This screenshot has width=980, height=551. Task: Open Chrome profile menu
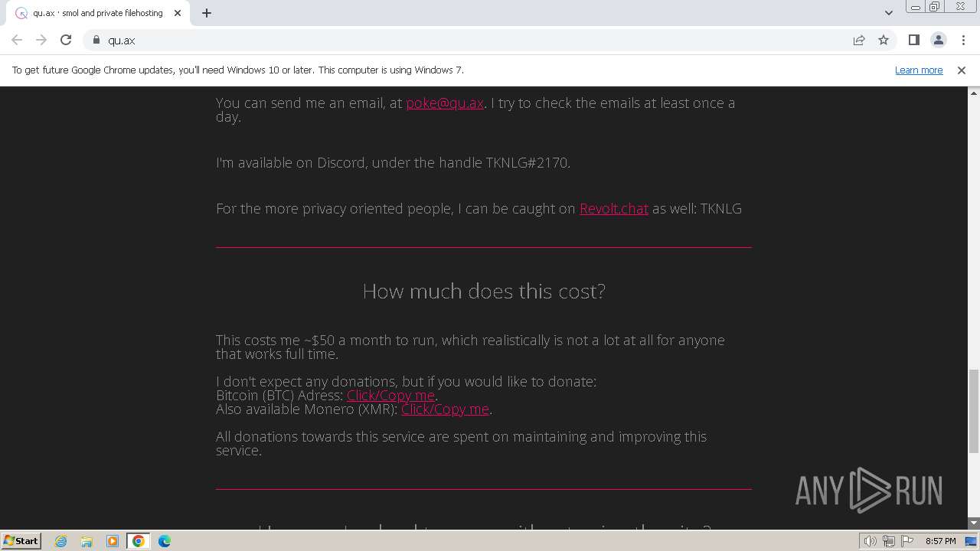pos(938,40)
